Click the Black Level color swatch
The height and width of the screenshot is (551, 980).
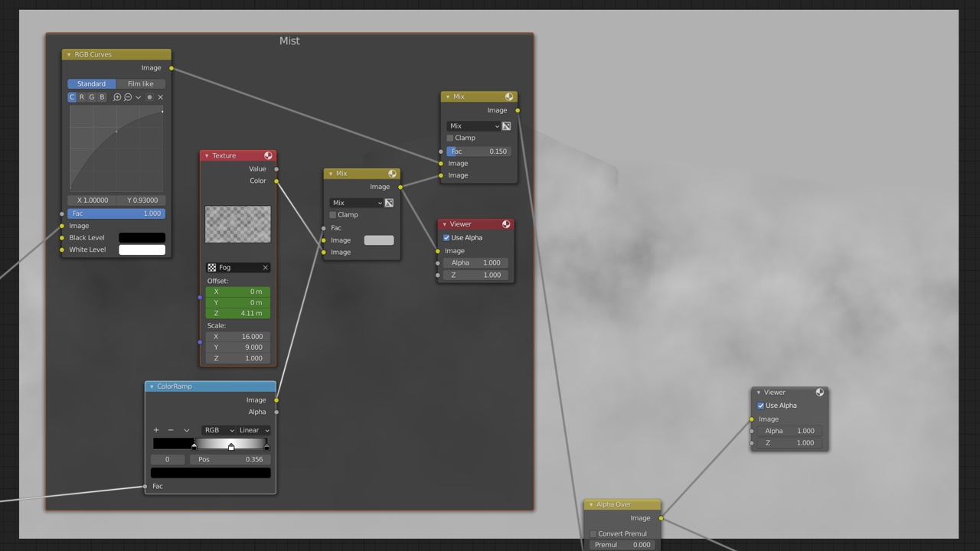tap(142, 238)
